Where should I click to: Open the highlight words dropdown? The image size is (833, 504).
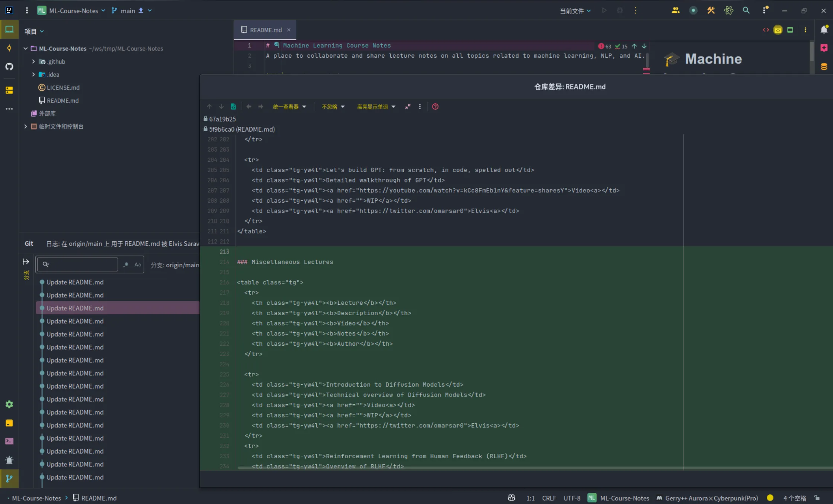coord(376,107)
